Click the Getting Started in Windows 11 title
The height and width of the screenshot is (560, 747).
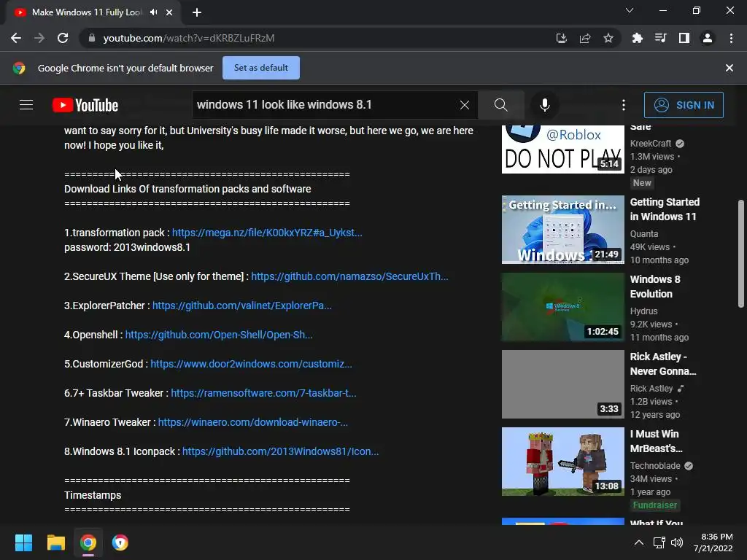pos(665,209)
